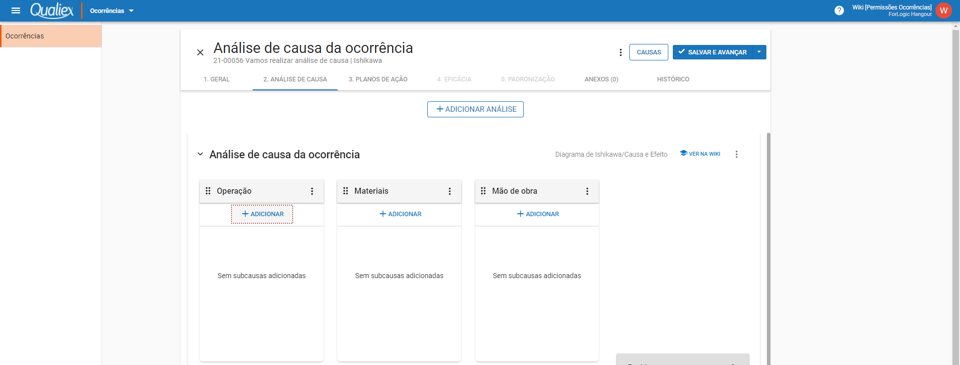Open the hamburger main menu
The height and width of the screenshot is (365, 960).
pos(16,10)
